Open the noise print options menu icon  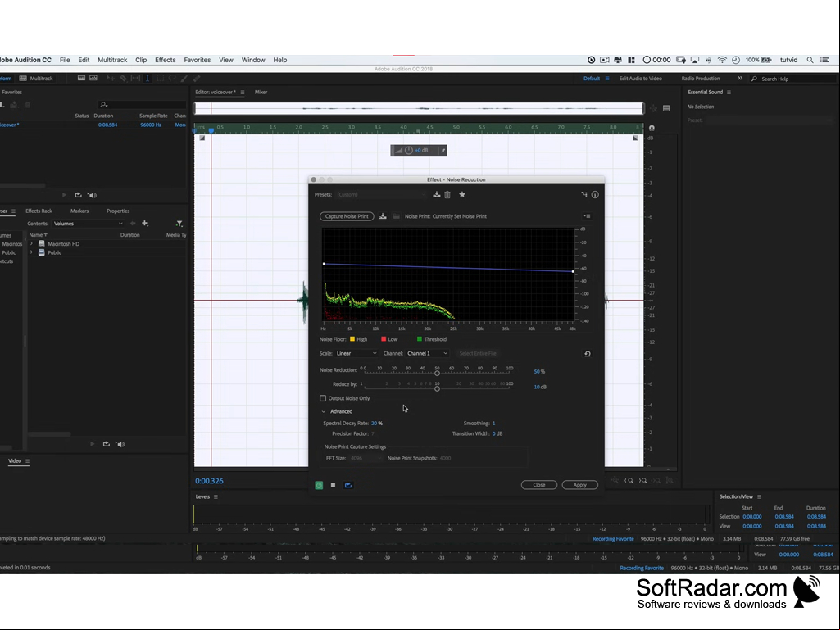(x=587, y=216)
